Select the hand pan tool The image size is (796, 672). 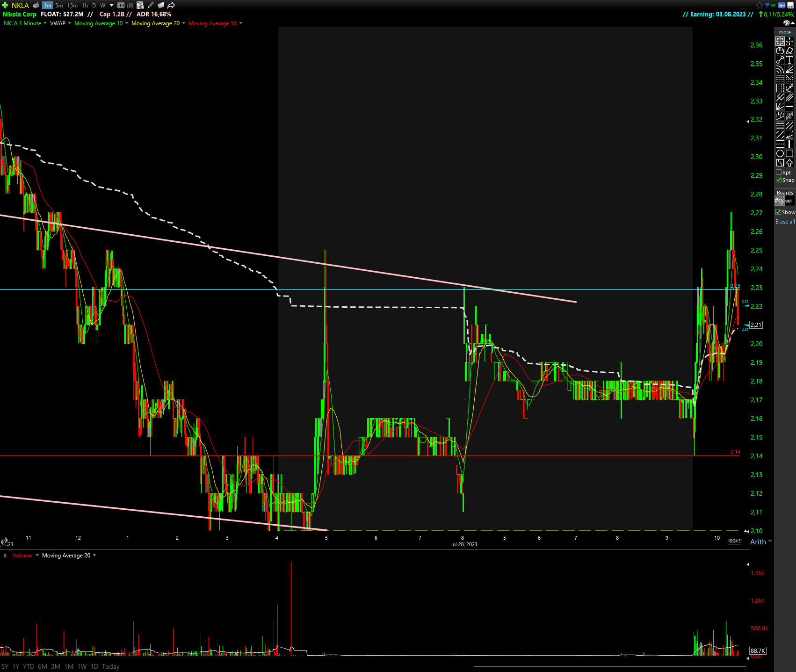(780, 51)
